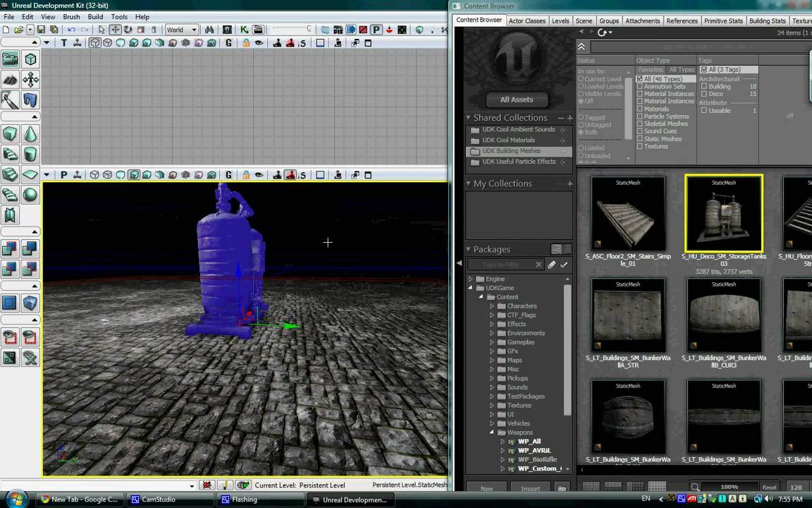Open file using the folder icon
Image resolution: width=812 pixels, height=508 pixels.
pos(18,30)
